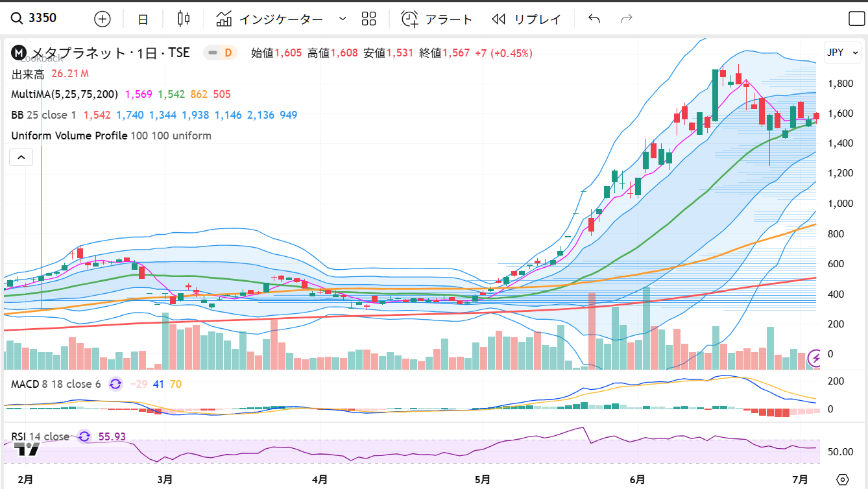Click BB value 1,740 in blue
The image size is (868, 489).
130,115
